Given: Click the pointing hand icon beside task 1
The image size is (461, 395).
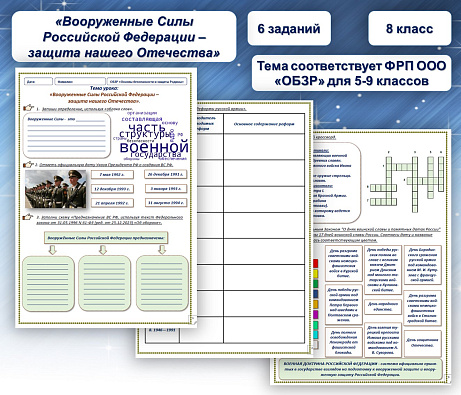Looking at the screenshot, I should [29, 108].
